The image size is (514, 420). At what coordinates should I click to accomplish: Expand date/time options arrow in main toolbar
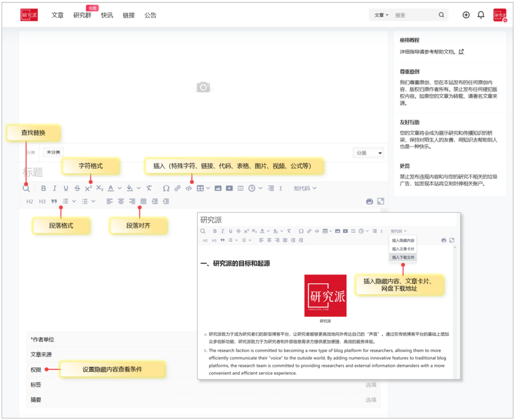[260, 188]
